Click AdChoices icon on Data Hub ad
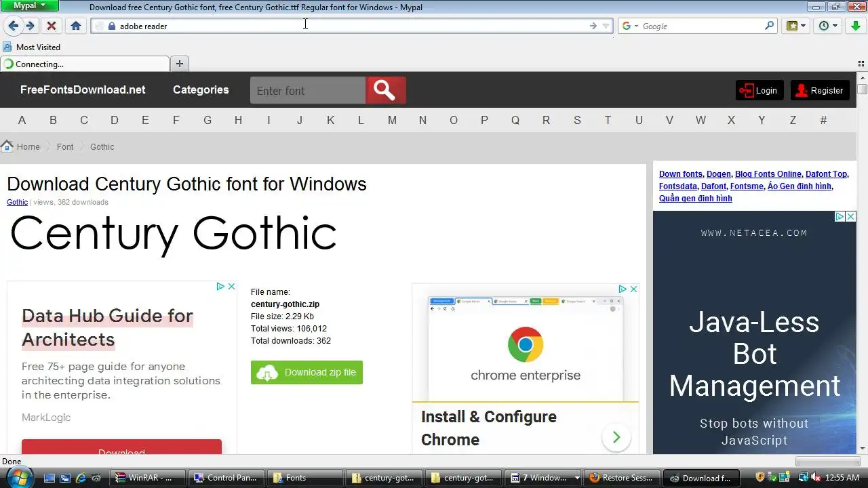This screenshot has width=868, height=488. point(220,287)
